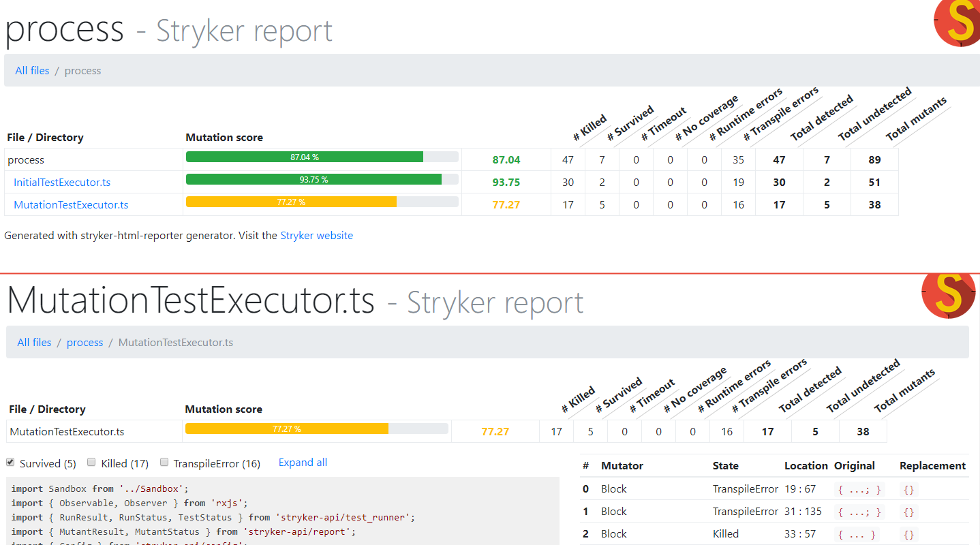Viewport: 980px width, 545px height.
Task: Go to the process breadcrumb link
Action: click(85, 342)
